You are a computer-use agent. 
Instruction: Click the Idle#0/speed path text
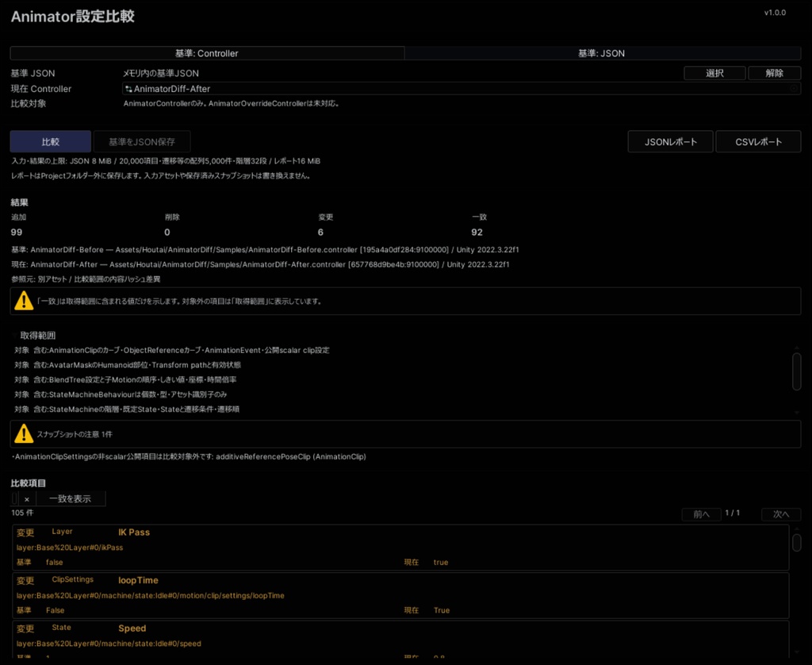(109, 644)
